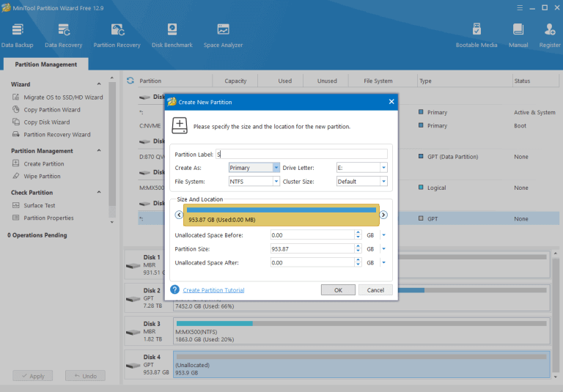Image resolution: width=563 pixels, height=392 pixels.
Task: Close the Create New Partition dialog
Action: 391,102
